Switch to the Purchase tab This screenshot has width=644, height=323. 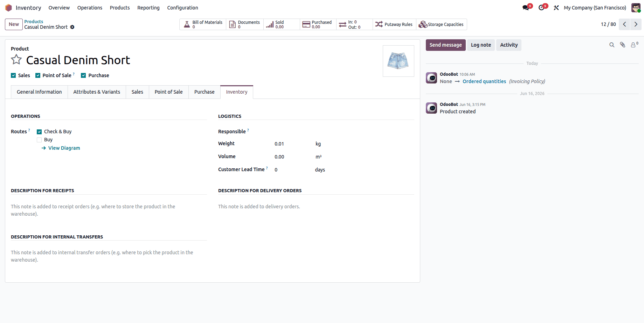pyautogui.click(x=205, y=92)
